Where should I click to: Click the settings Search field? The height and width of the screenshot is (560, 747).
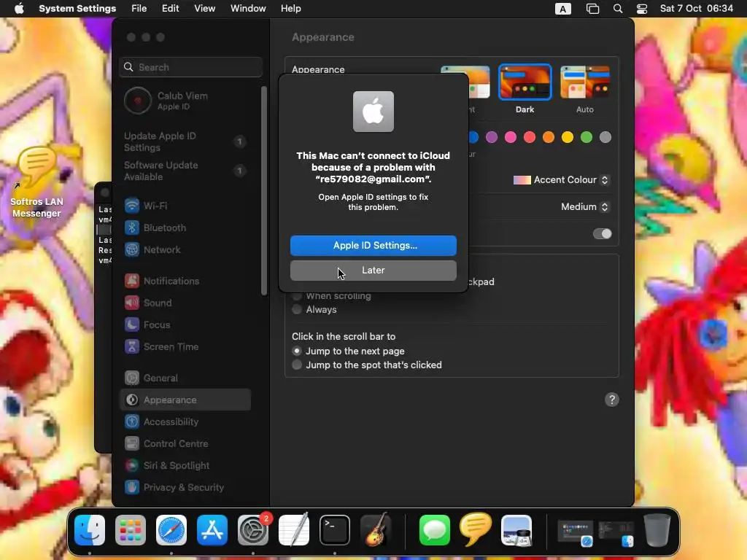pos(190,67)
